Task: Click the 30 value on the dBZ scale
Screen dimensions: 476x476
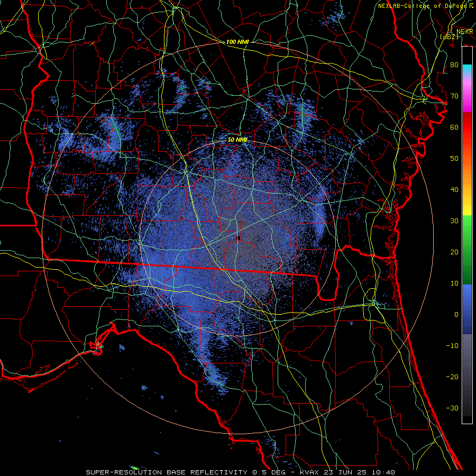Action: coord(454,221)
